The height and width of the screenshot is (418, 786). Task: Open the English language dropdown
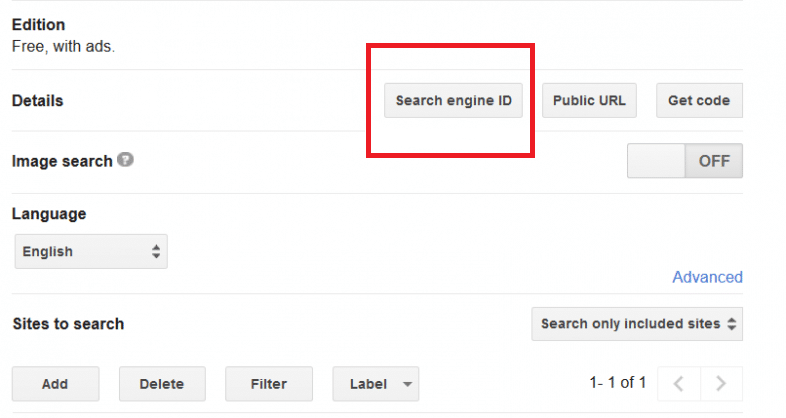(x=91, y=252)
